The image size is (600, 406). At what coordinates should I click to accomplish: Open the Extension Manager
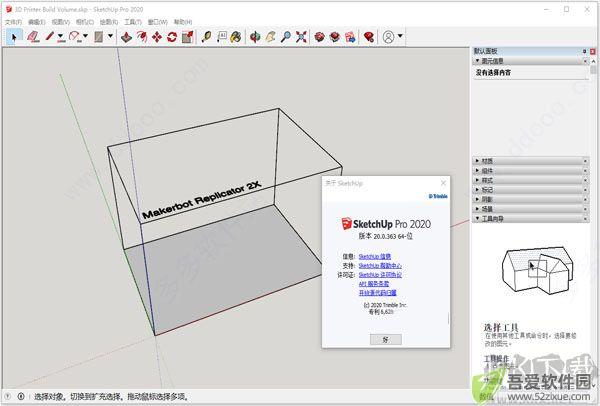(369, 37)
